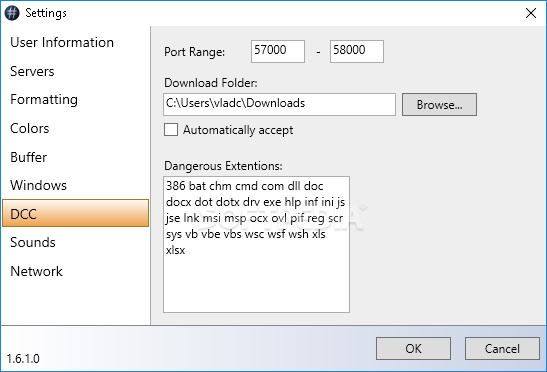
Task: Open the Buffer settings page
Action: coord(29,157)
